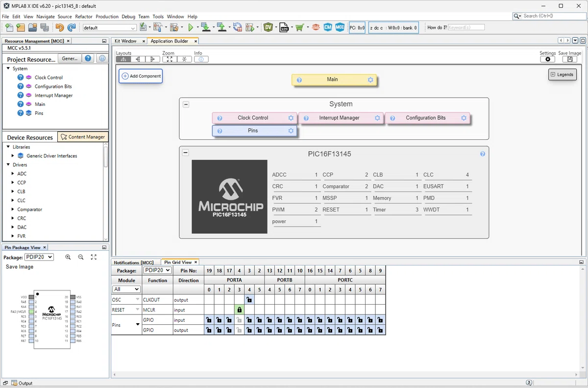Click the blue help button in Project Resources

point(88,58)
